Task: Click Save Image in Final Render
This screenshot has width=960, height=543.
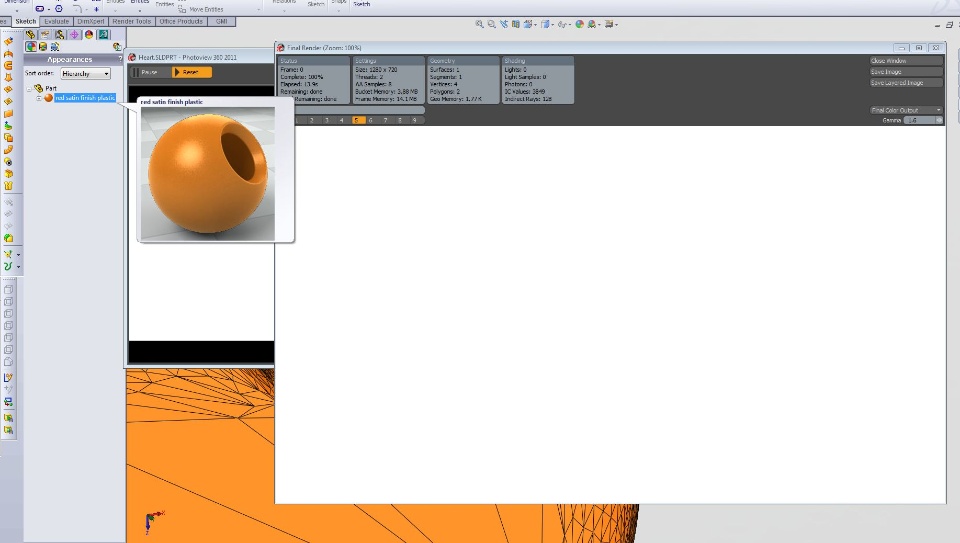Action: point(906,72)
